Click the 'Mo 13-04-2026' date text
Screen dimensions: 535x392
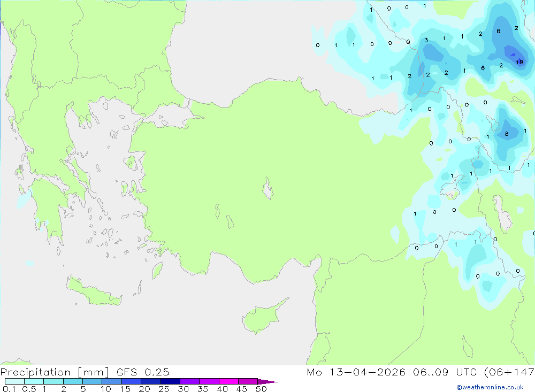(x=356, y=372)
